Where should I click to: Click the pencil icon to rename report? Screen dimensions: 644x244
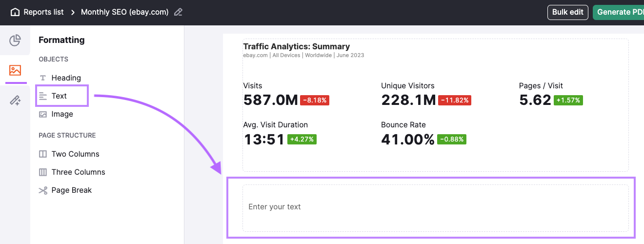point(179,12)
